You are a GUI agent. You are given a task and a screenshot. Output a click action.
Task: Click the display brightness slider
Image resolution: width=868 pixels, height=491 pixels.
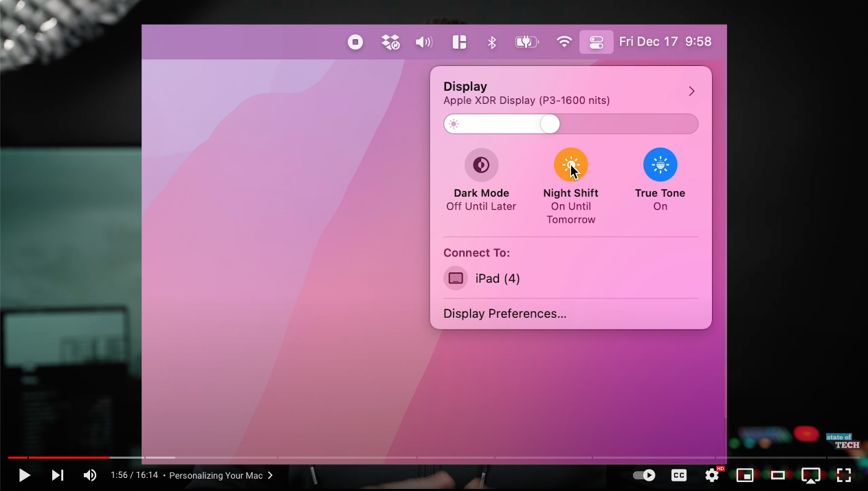point(570,124)
